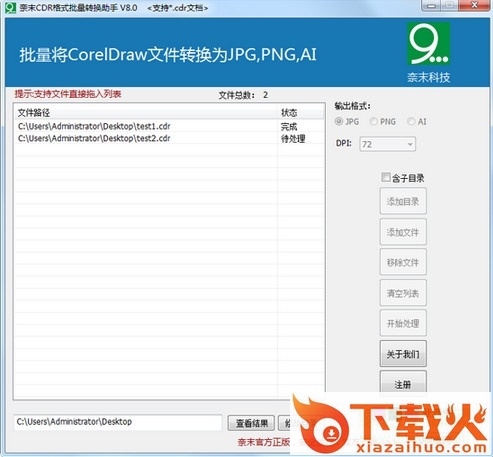Click the green 9 company logo
Screen dimensions: 493x457
click(429, 44)
